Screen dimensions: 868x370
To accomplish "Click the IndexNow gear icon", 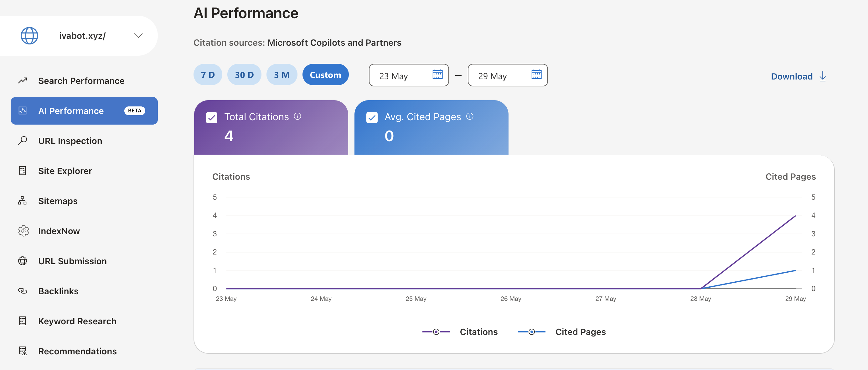I will click(23, 231).
